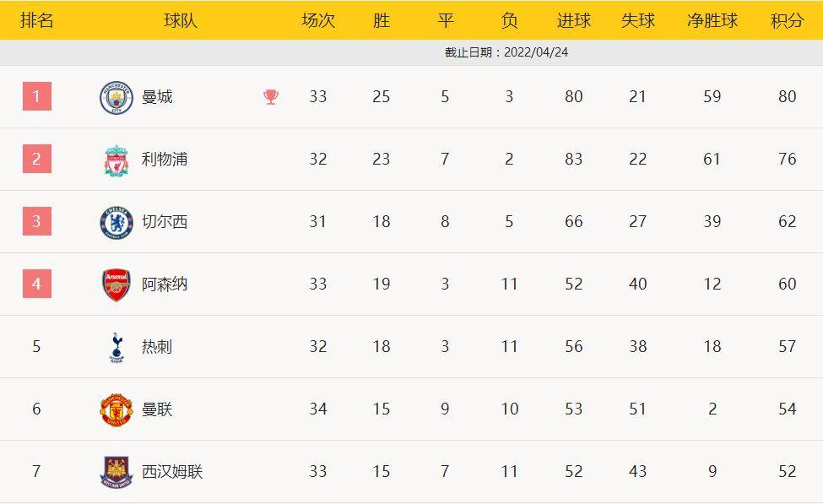
Task: Click the Manchester United club crest
Action: 116,409
